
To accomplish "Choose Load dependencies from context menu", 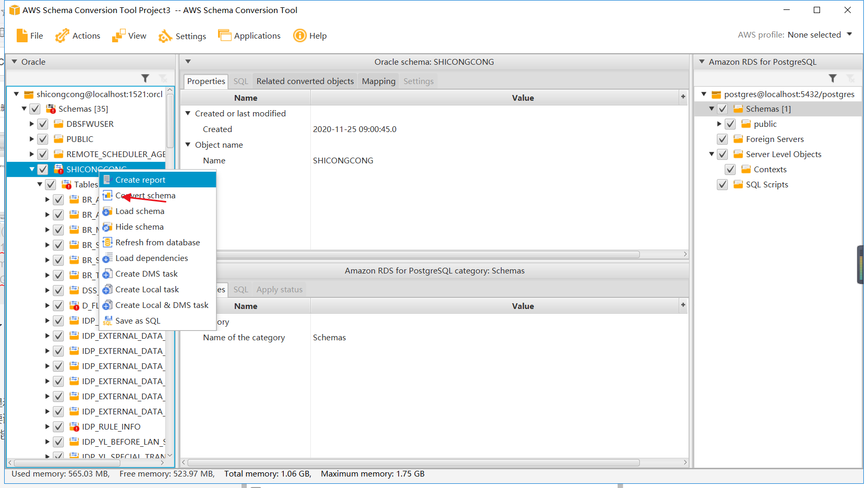I will [158, 258].
